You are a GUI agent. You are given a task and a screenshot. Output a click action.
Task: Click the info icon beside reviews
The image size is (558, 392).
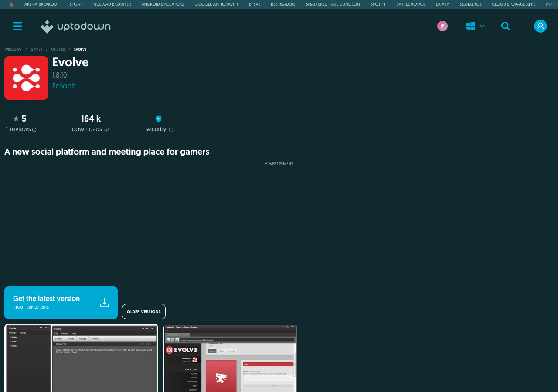34,130
